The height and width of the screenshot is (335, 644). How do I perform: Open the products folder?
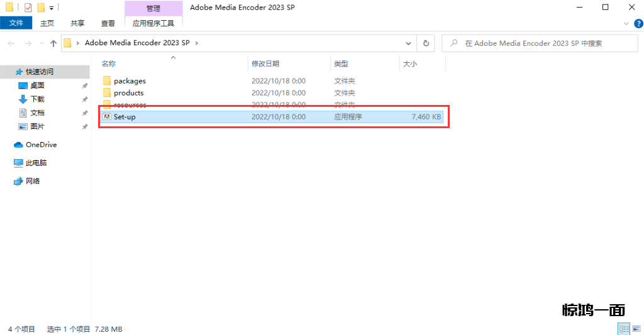pos(128,93)
